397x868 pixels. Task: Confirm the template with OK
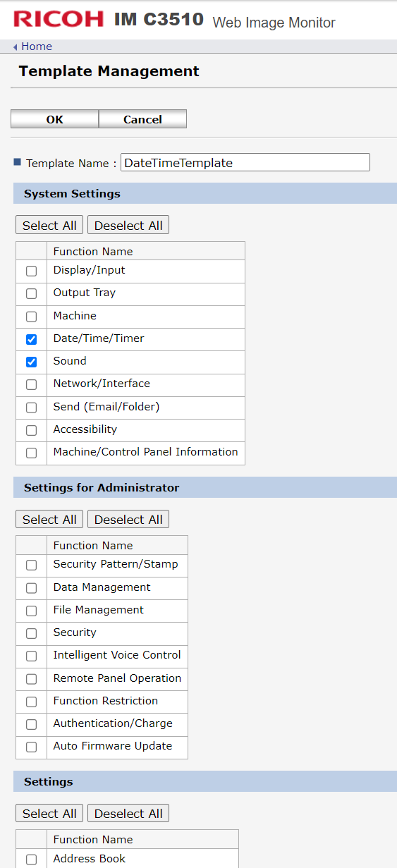54,119
